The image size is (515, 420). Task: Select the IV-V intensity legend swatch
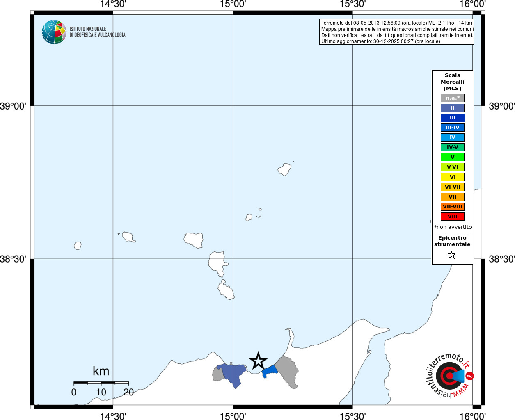[x=453, y=147]
